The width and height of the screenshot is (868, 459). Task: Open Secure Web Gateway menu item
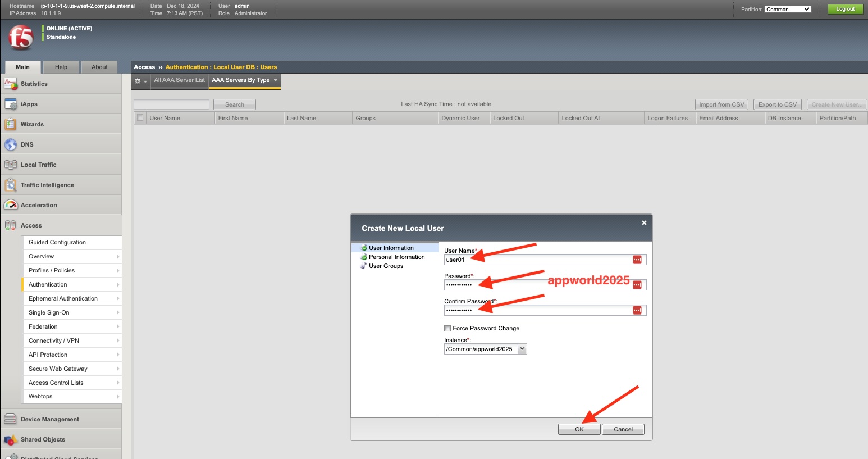[x=71, y=369]
